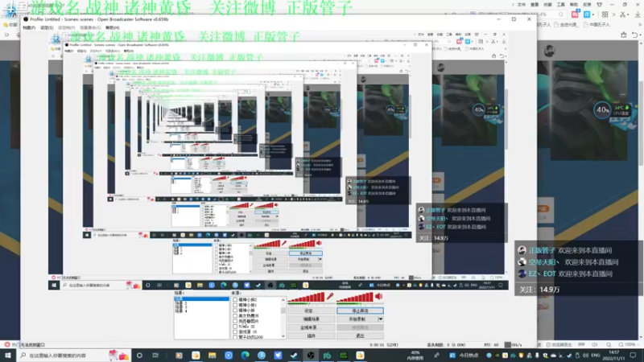Toggle the third source checkbox in the list
Viewport: 644px width, 362px height.
pos(235,311)
